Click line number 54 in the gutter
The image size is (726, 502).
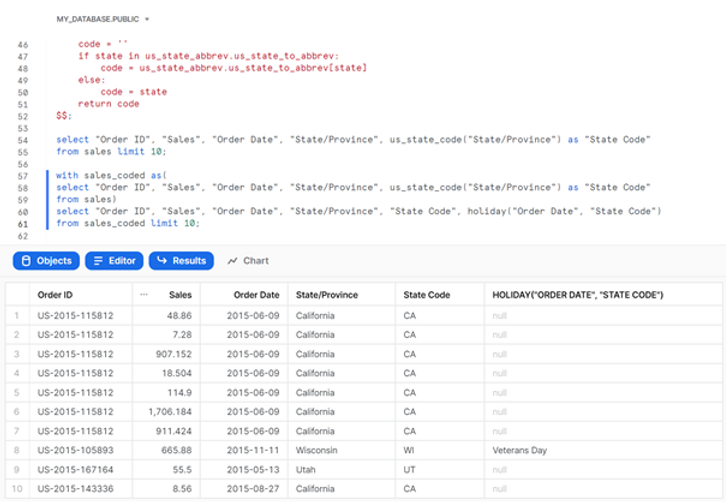(23, 140)
